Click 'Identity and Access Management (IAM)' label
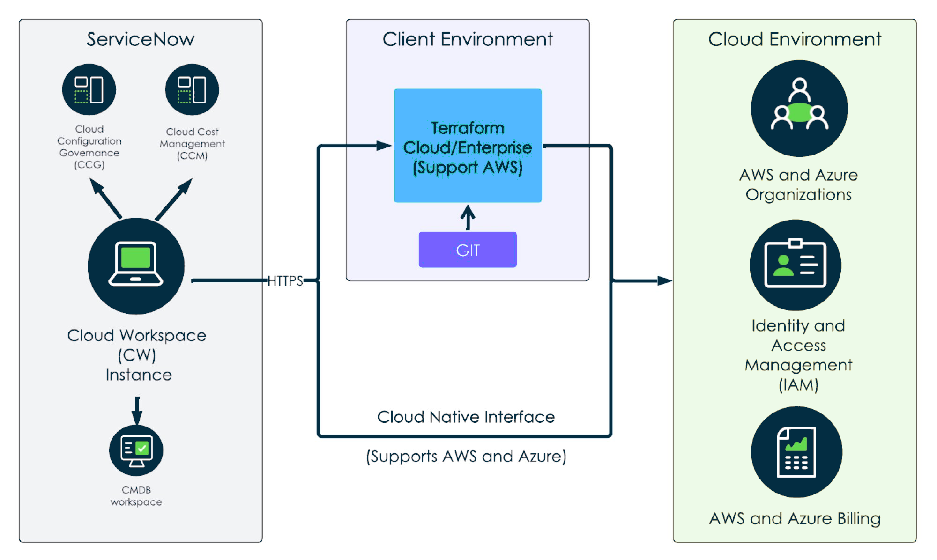Screen dimensions: 937x560 [799, 355]
